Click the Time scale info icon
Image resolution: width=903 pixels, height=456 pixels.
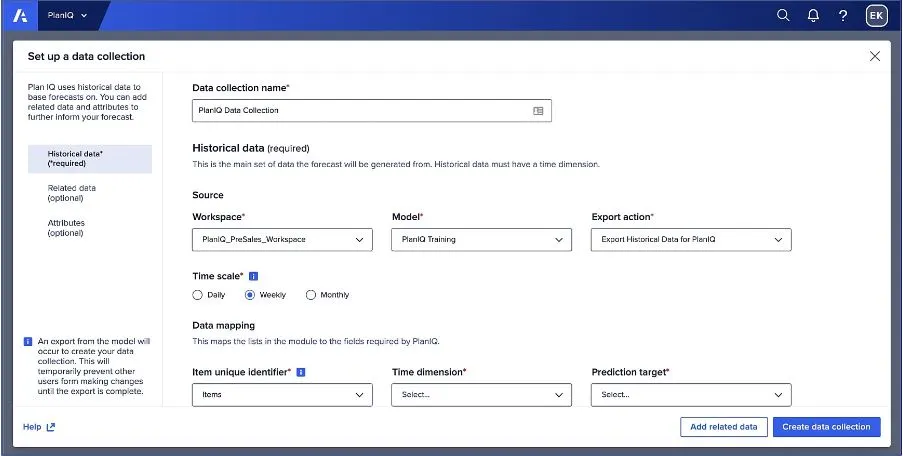pyautogui.click(x=253, y=276)
